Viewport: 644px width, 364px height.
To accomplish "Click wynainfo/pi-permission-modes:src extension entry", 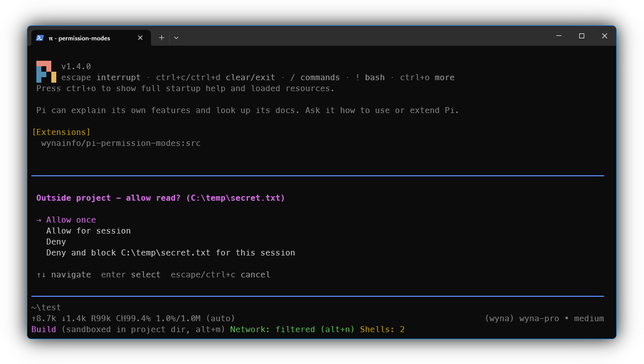I will coord(121,143).
